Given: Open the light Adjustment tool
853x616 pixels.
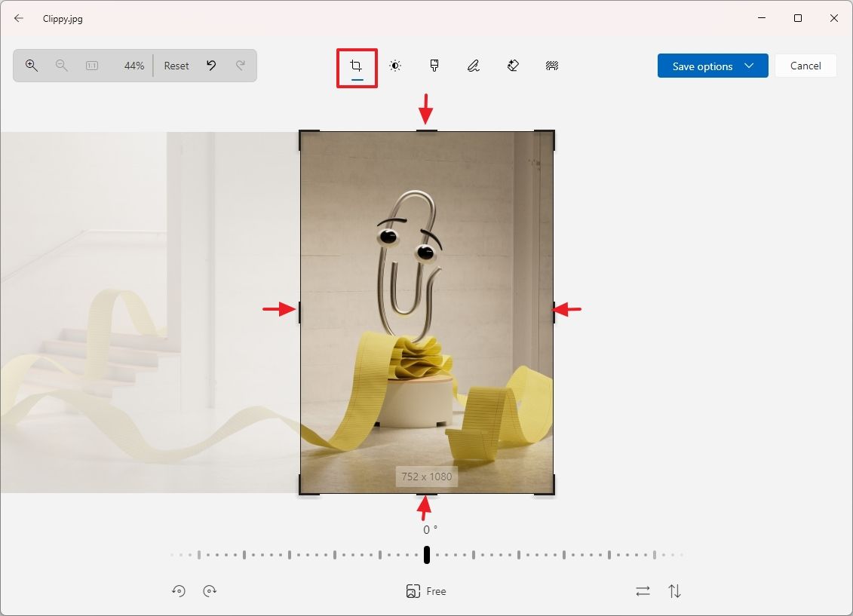Looking at the screenshot, I should tap(395, 66).
